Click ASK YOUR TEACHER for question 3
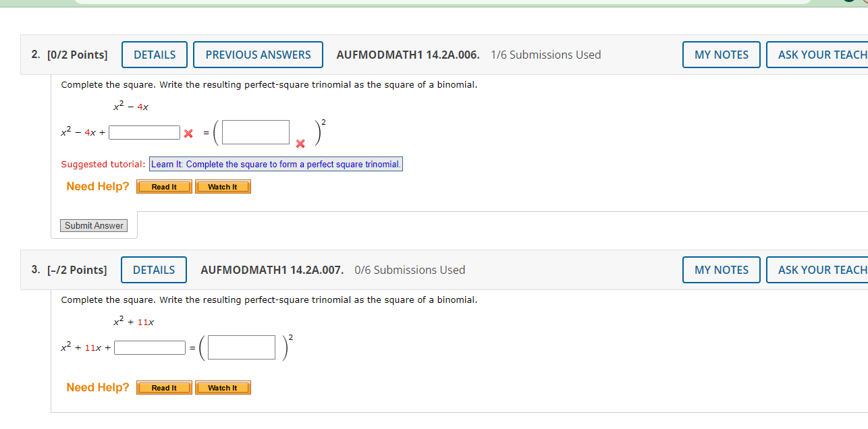This screenshot has height=429, width=868. [825, 270]
